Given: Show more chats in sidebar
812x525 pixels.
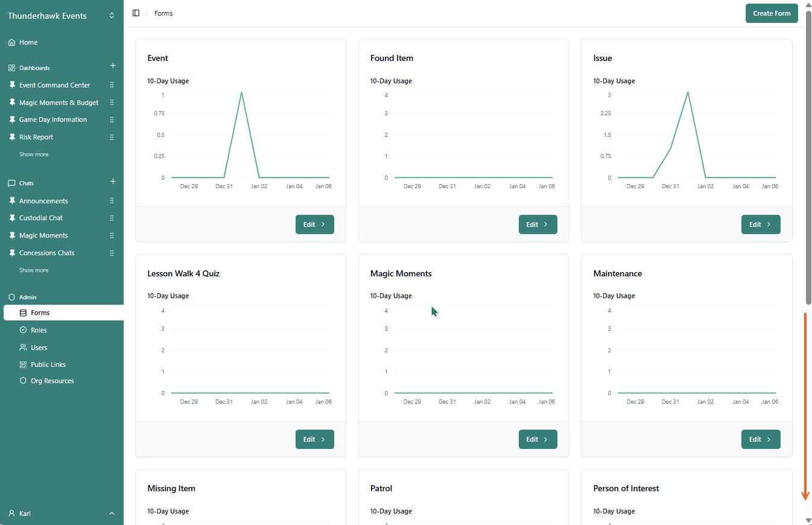Looking at the screenshot, I should [x=34, y=270].
